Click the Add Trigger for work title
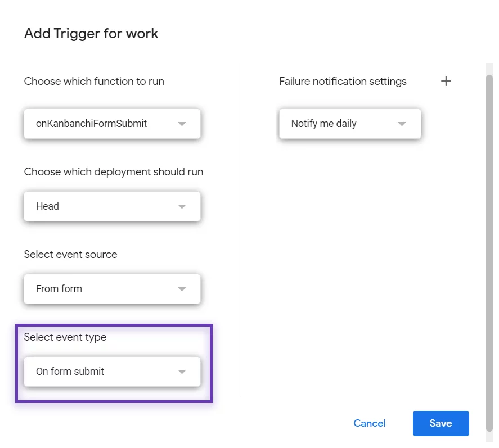 91,33
